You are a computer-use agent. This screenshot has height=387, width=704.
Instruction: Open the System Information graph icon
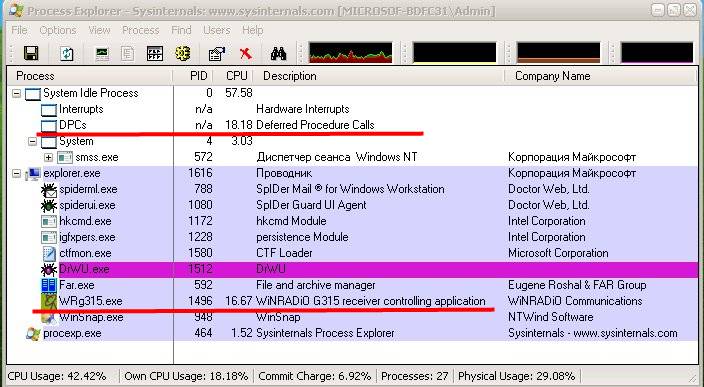(x=102, y=54)
